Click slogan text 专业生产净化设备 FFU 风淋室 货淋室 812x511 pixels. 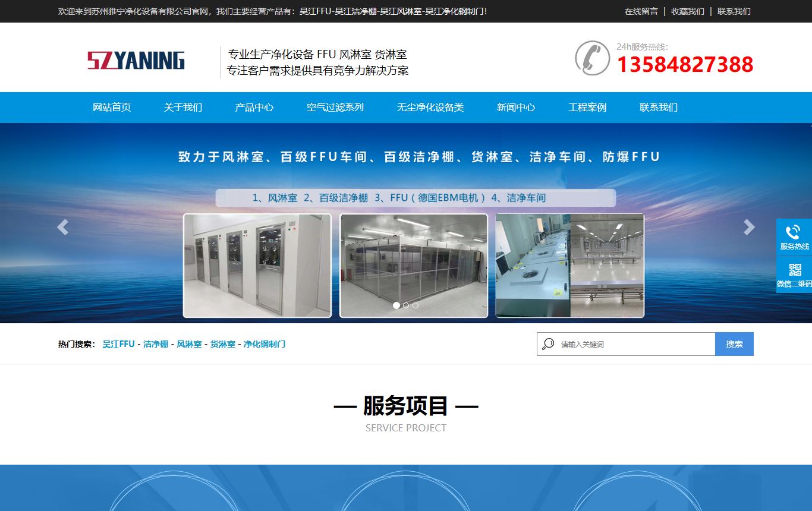(317, 55)
